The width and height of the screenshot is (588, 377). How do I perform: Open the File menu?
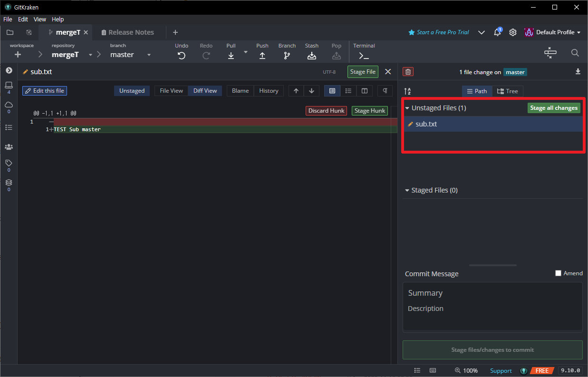coord(8,19)
